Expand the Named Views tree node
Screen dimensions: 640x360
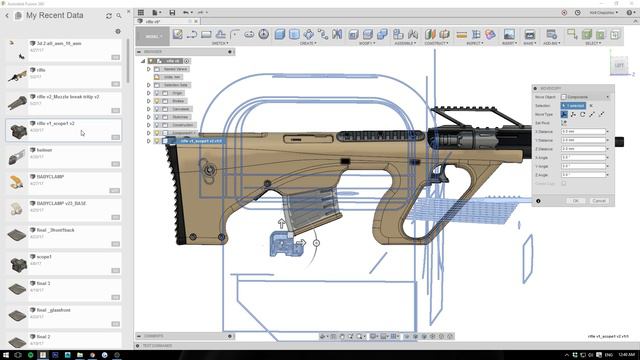point(149,69)
